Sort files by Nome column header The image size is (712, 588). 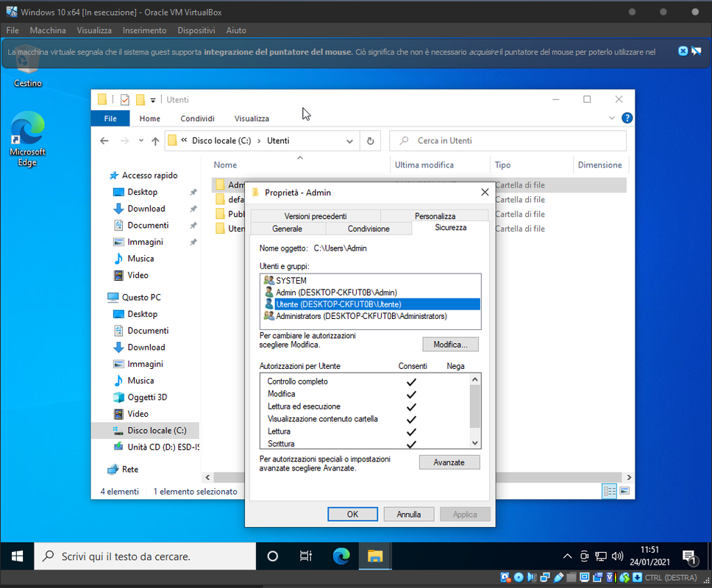tap(225, 165)
